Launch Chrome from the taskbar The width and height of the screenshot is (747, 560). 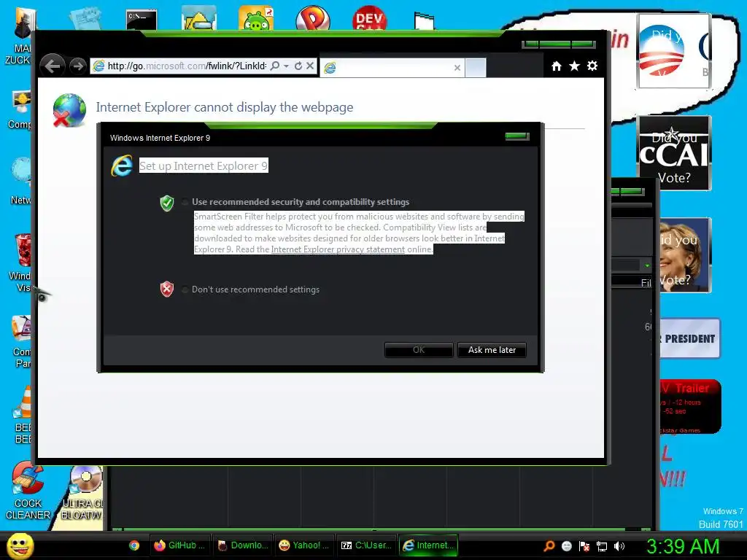[x=134, y=545]
